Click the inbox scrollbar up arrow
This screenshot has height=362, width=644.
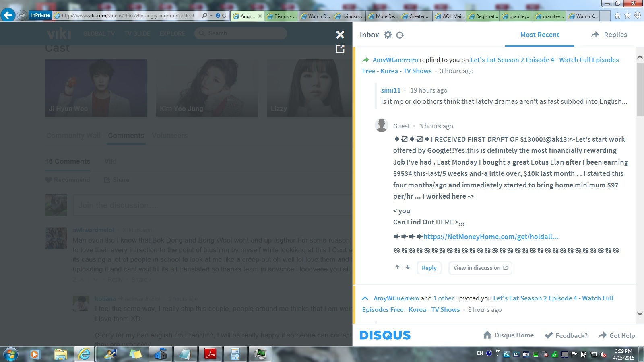point(640,57)
